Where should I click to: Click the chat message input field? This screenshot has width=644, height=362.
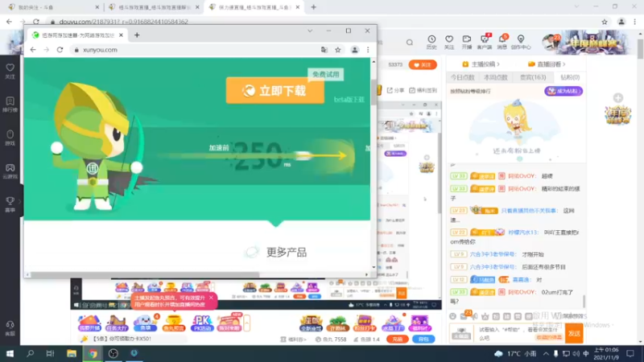point(520,334)
